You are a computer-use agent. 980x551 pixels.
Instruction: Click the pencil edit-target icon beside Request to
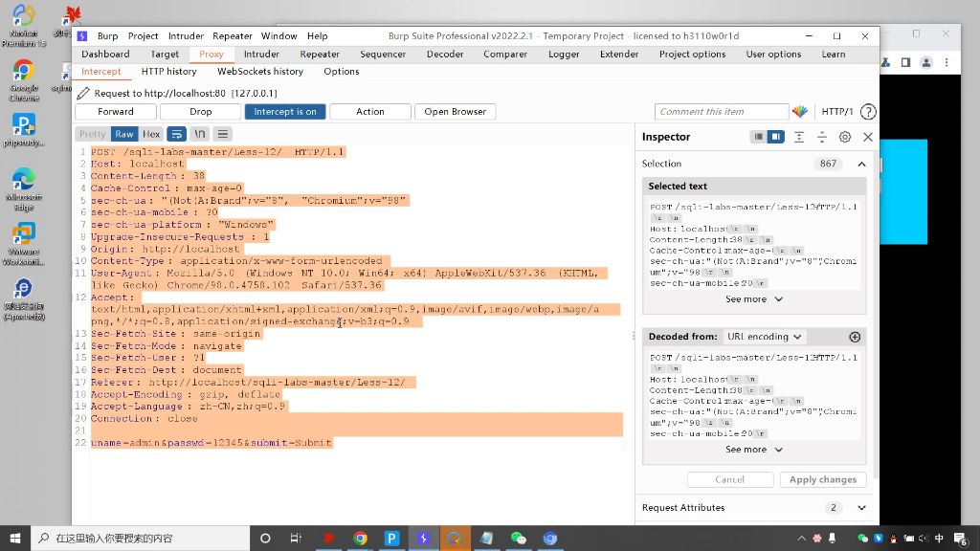pos(83,93)
